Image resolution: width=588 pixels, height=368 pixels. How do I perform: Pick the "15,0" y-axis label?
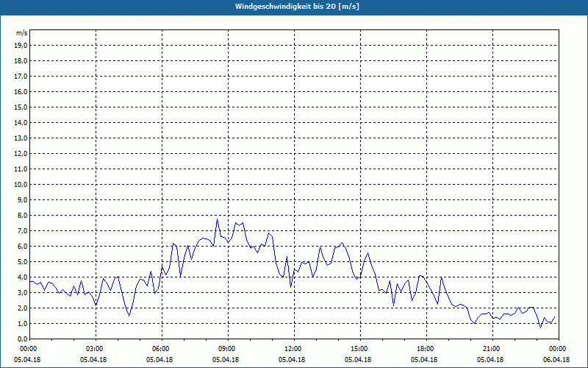(21, 107)
